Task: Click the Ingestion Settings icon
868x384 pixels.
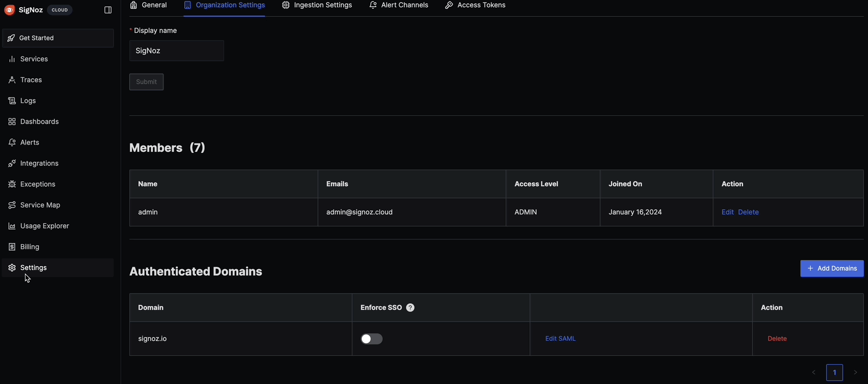Action: point(286,5)
